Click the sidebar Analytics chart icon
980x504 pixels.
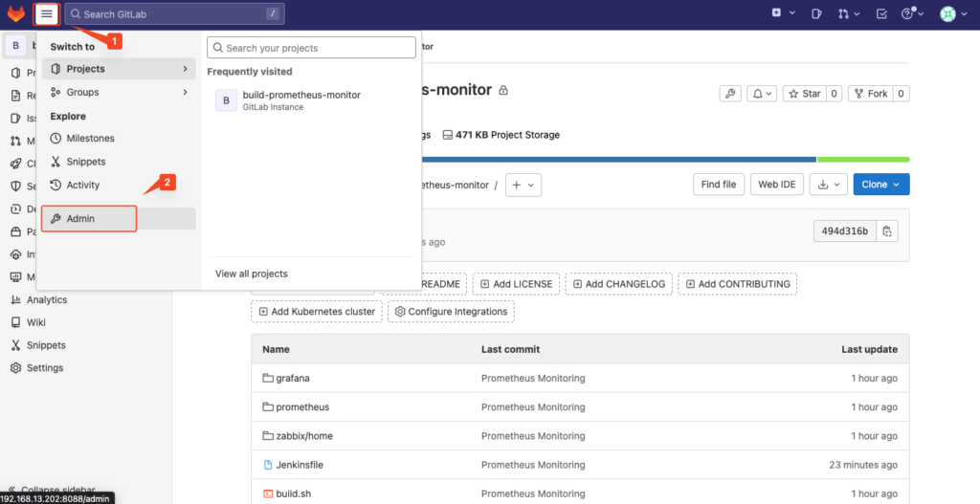pos(16,299)
